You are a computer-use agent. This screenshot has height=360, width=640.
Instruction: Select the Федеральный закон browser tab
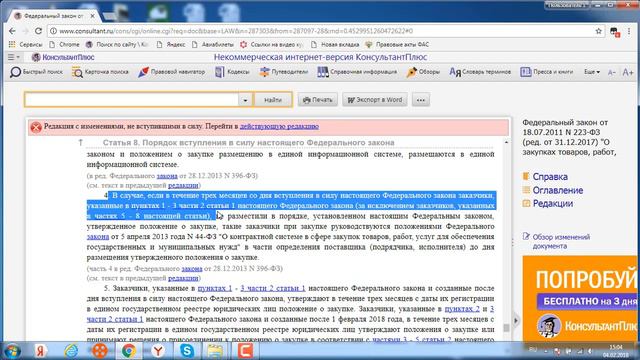(x=53, y=16)
